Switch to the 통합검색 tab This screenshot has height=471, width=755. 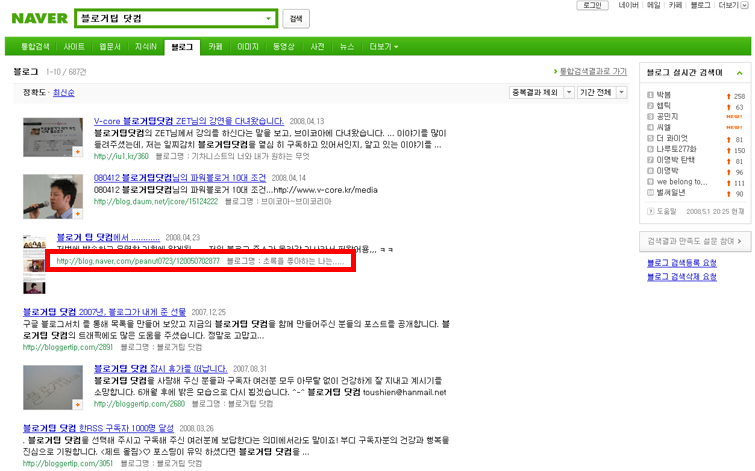(x=35, y=47)
